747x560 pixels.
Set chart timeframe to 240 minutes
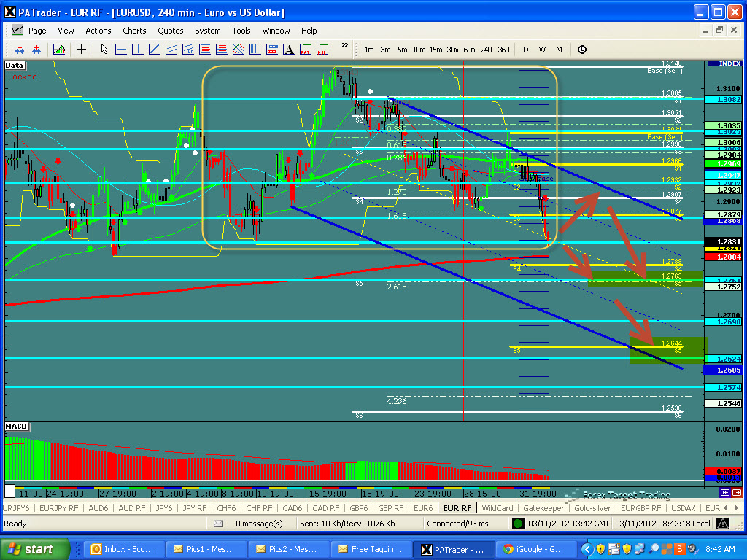pos(487,50)
